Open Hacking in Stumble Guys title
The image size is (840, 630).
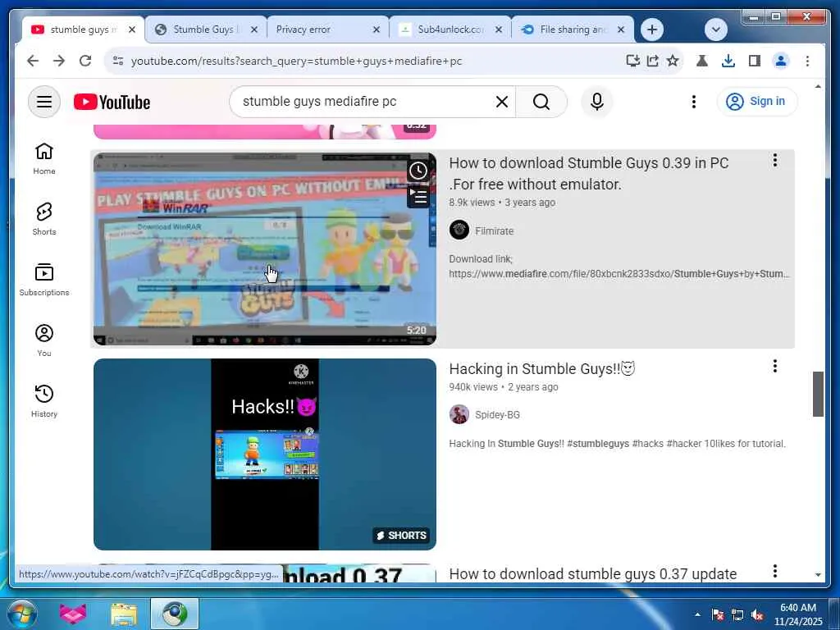pyautogui.click(x=541, y=368)
